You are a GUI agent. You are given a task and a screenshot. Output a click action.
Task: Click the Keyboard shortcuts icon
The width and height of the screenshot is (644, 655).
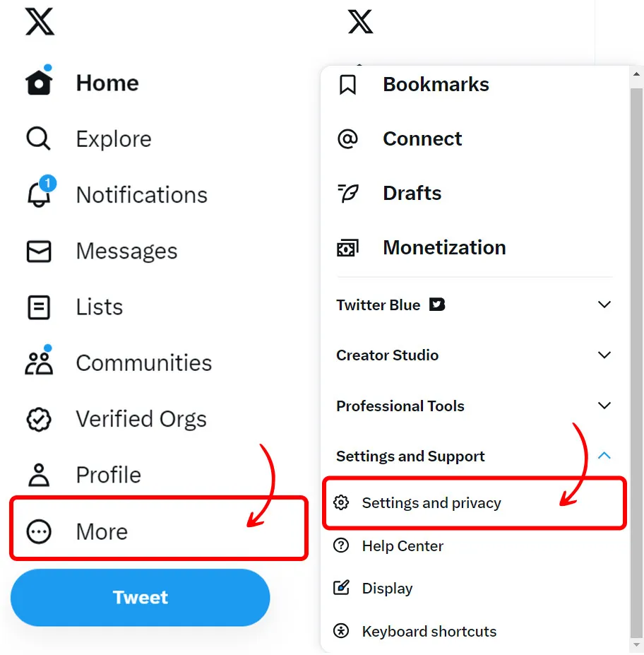click(x=341, y=631)
